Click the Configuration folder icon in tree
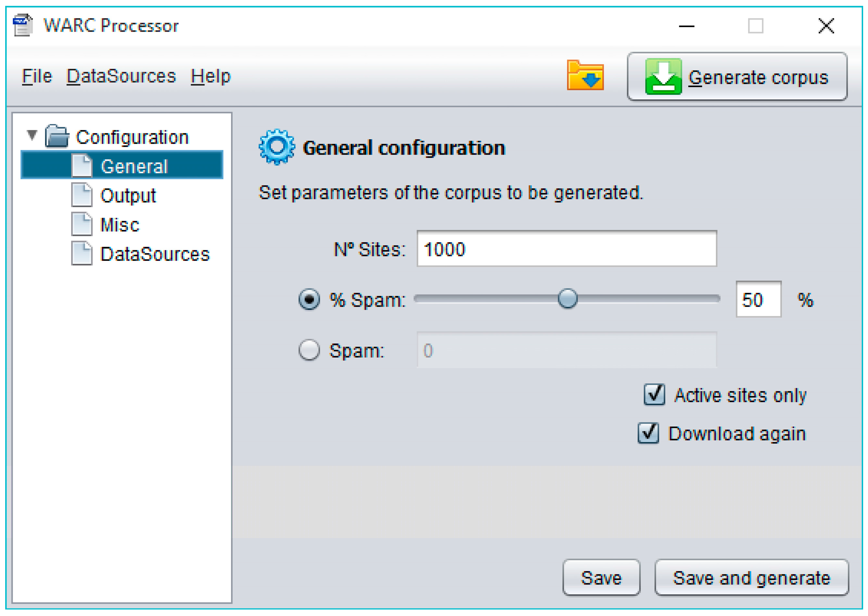 coord(57,136)
